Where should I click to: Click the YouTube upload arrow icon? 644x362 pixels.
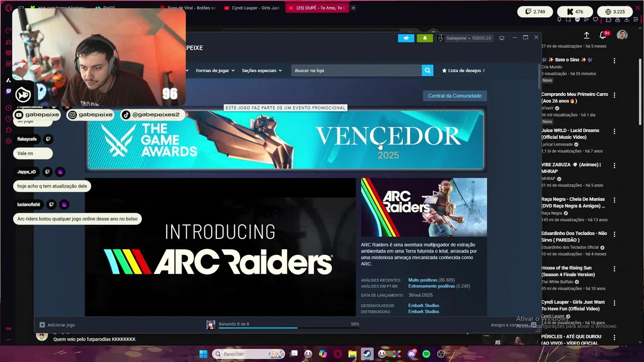click(x=587, y=35)
